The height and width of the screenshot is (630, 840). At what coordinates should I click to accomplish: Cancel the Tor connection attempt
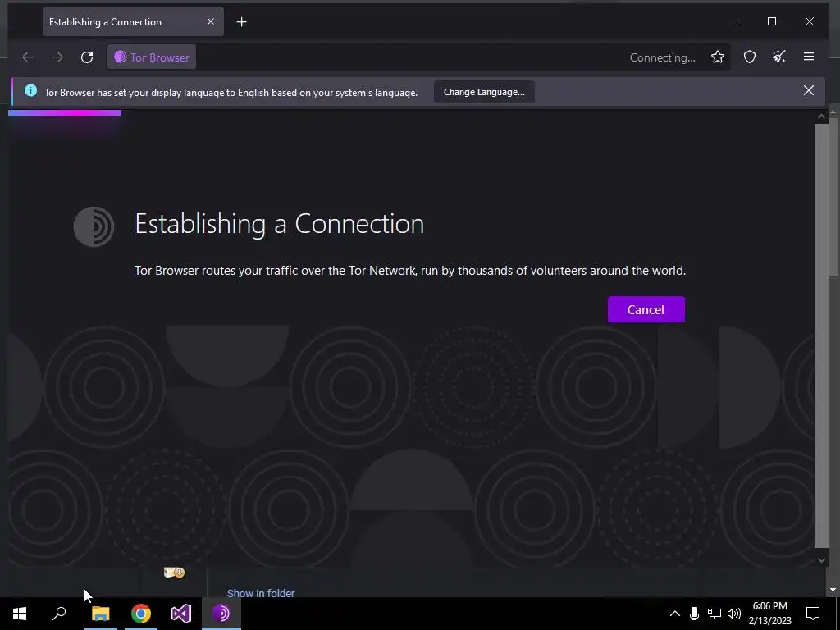click(x=646, y=309)
